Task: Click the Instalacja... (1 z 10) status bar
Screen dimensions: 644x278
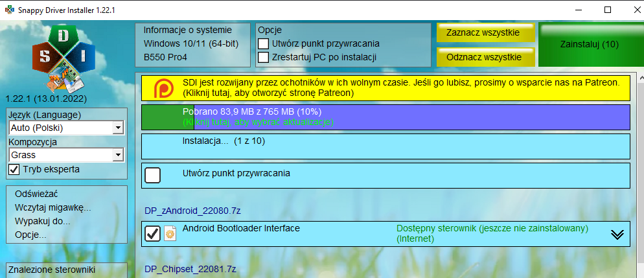Action: [x=385, y=146]
